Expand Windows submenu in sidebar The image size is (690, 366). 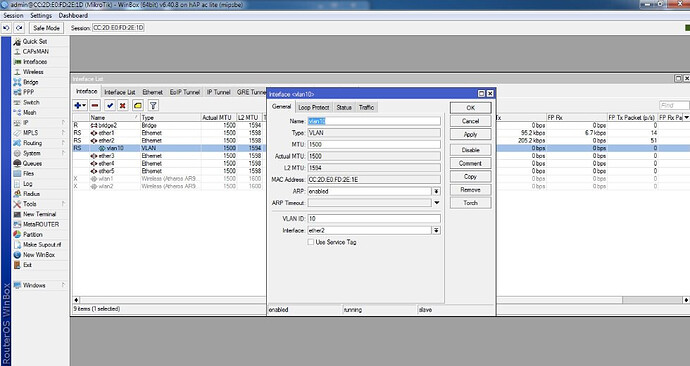point(64,285)
